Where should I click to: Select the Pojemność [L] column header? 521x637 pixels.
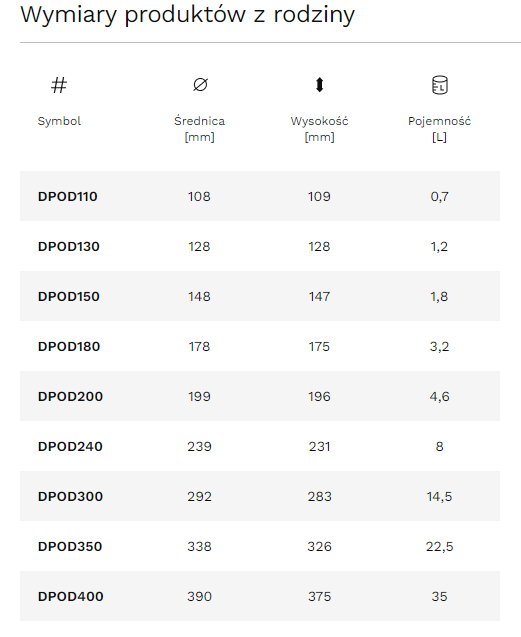tap(439, 129)
